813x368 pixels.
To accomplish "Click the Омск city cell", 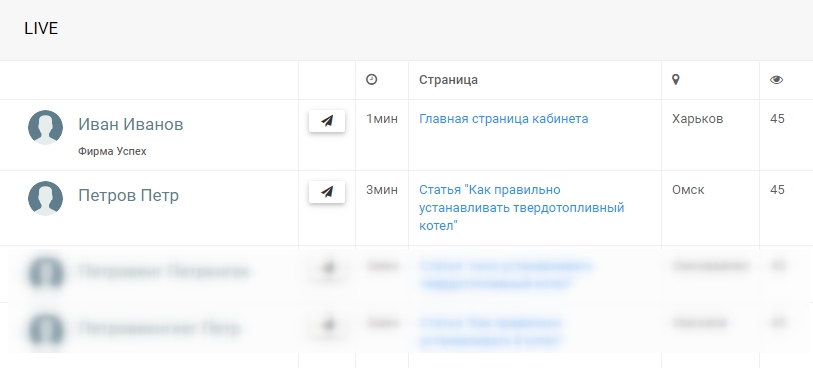I will pyautogui.click(x=688, y=190).
